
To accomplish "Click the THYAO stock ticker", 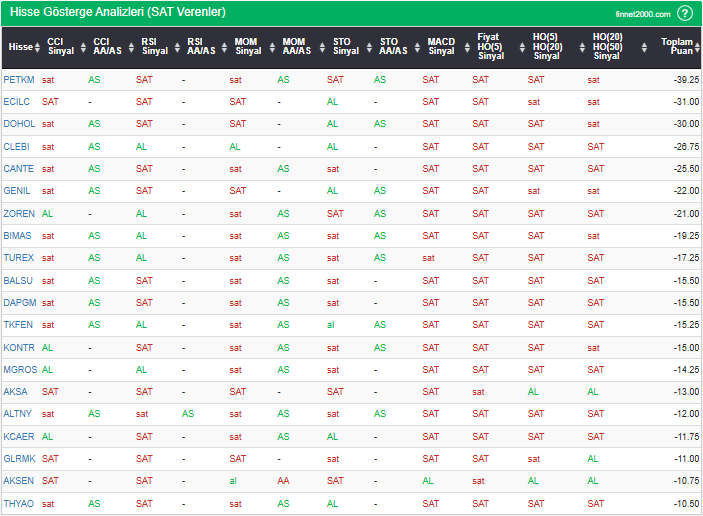I will coord(18,504).
